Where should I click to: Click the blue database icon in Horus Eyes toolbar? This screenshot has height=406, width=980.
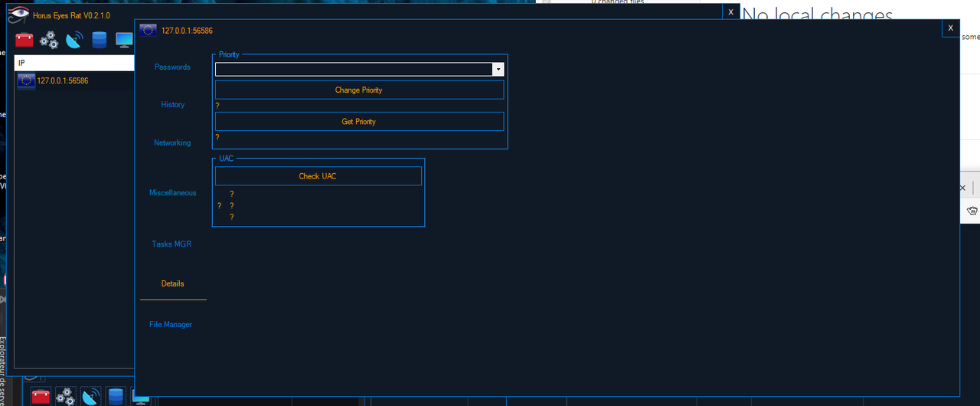point(99,40)
